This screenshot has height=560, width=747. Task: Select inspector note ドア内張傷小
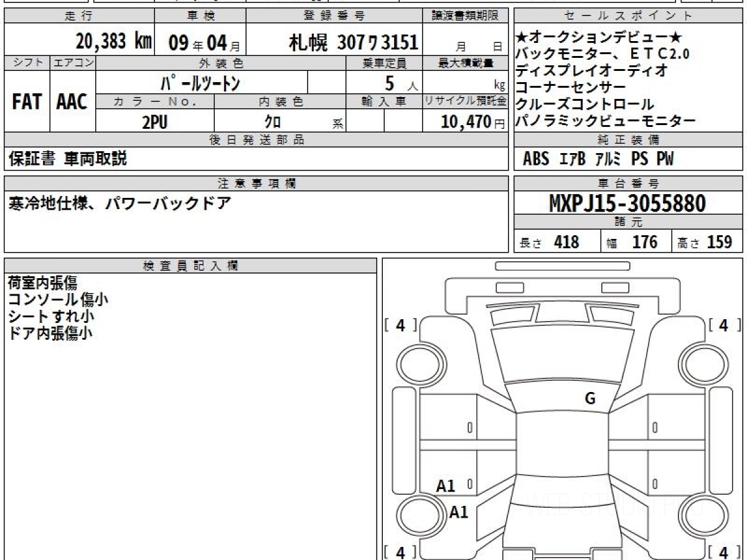tap(50, 333)
